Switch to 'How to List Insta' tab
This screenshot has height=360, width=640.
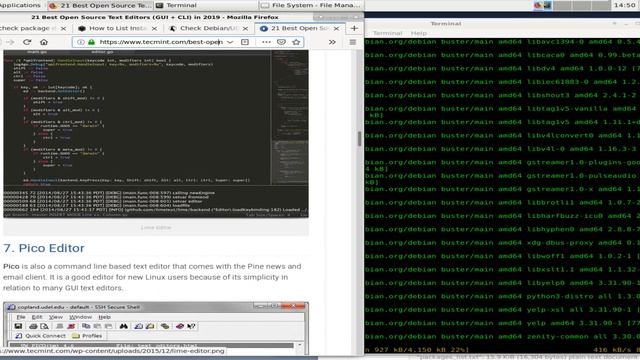(118, 28)
